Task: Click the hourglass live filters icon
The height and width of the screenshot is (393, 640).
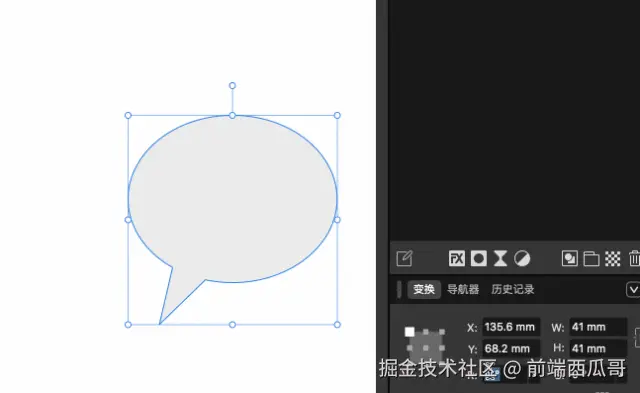Action: [x=500, y=258]
